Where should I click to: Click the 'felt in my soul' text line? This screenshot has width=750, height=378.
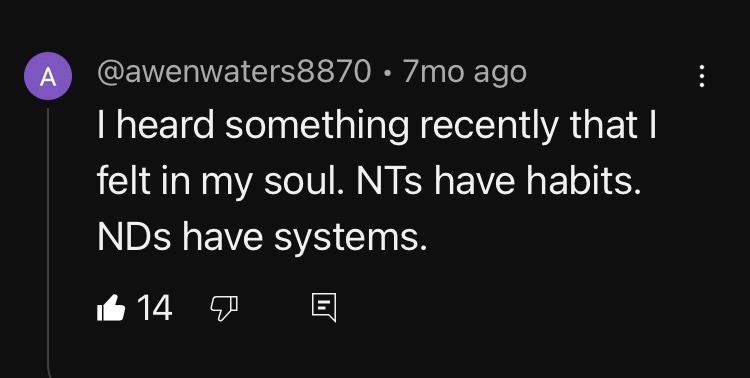coord(369,182)
